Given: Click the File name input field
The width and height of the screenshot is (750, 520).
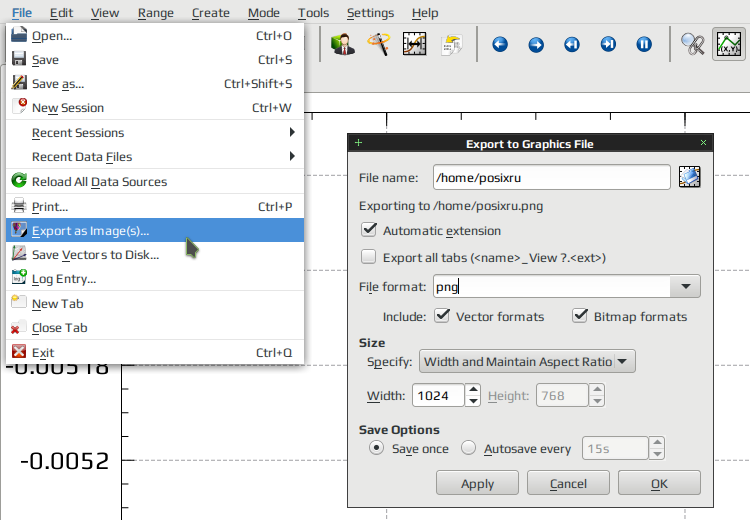Looking at the screenshot, I should (x=551, y=177).
